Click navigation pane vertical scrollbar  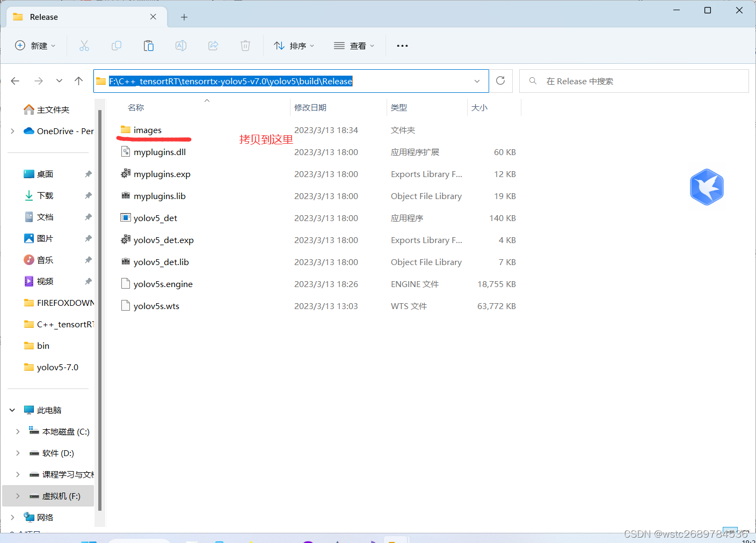(100, 310)
